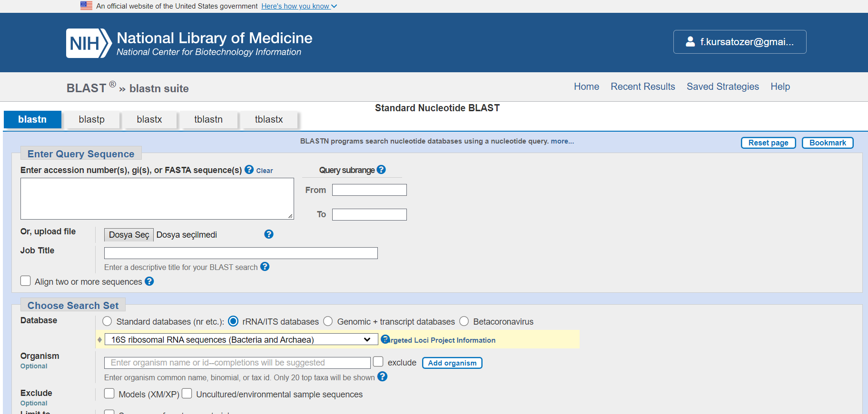Select Betacoronavirus database radio button
Screen dimensions: 868x414
(464, 321)
